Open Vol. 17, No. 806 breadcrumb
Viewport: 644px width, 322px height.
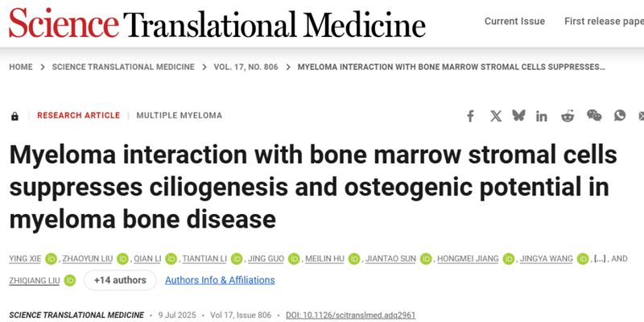pos(246,67)
